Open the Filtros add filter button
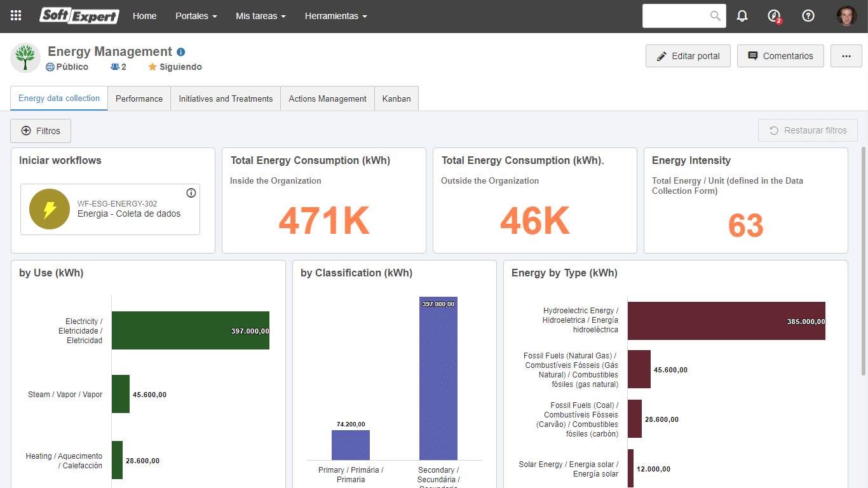The image size is (868, 488). [x=41, y=131]
